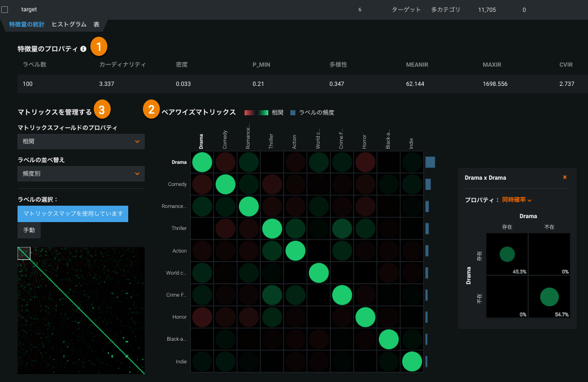Click the Drama label frequency bar
Screen dimensions: 588x382
430,162
